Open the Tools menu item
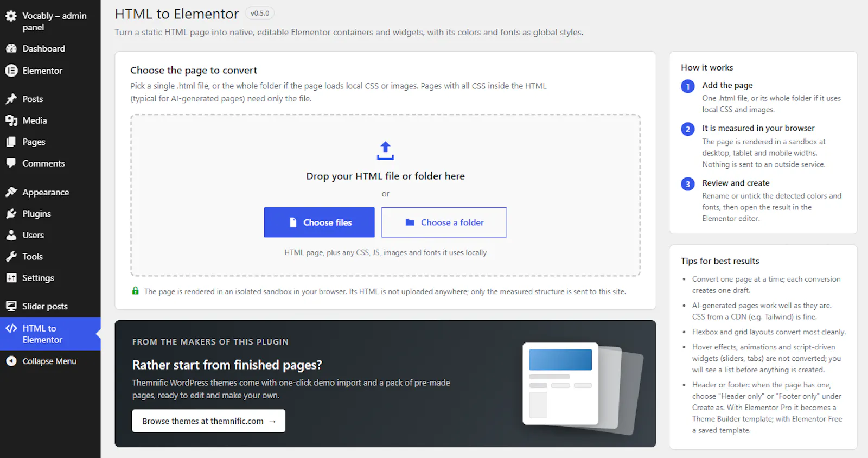 pyautogui.click(x=50, y=257)
